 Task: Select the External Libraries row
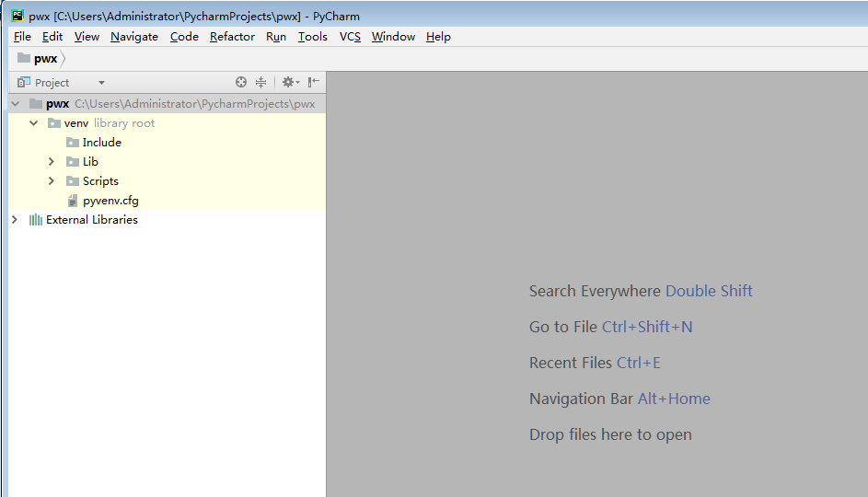(168, 220)
